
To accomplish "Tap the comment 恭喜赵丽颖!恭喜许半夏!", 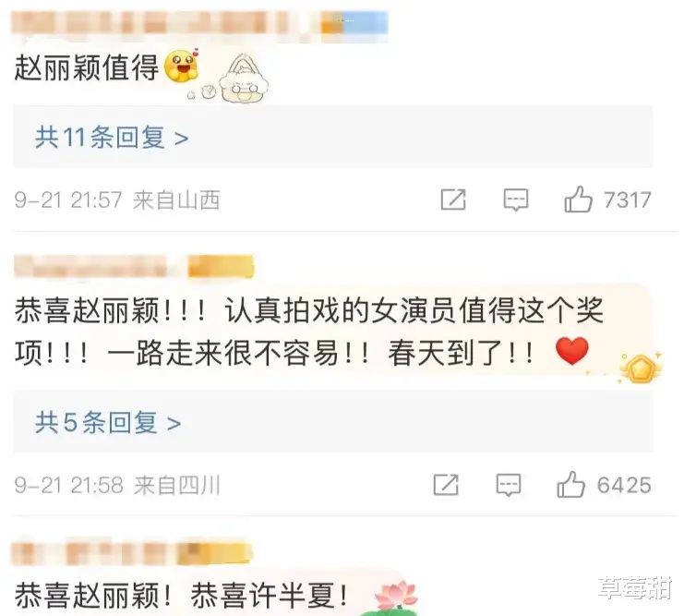I will tap(182, 596).
